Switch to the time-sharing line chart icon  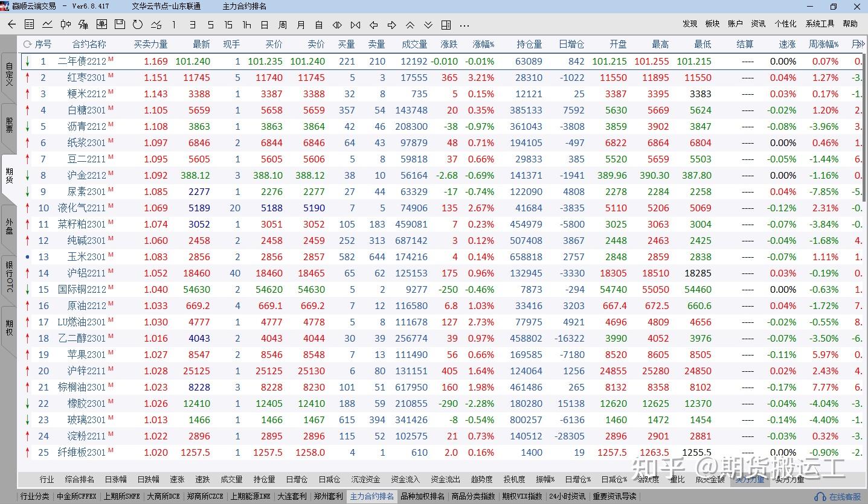tap(47, 25)
